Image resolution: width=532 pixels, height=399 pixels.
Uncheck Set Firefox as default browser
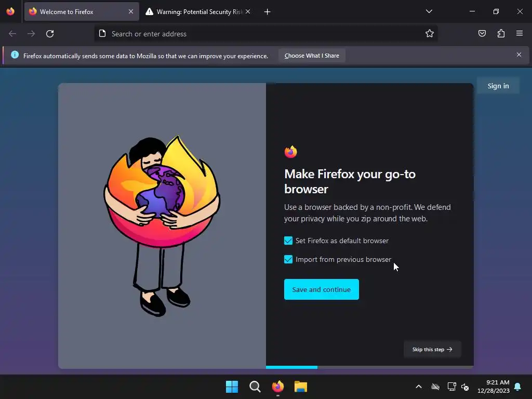click(288, 241)
